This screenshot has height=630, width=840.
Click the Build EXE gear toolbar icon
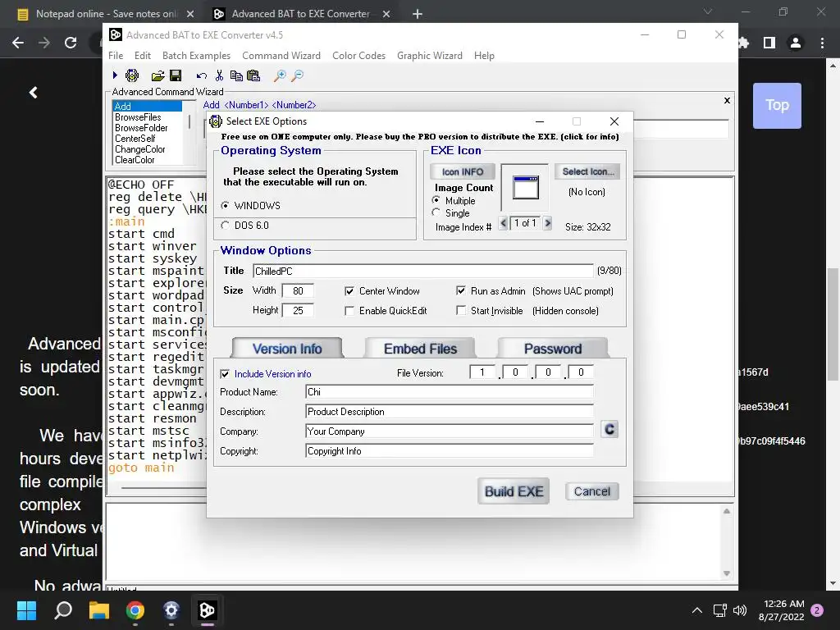[132, 75]
